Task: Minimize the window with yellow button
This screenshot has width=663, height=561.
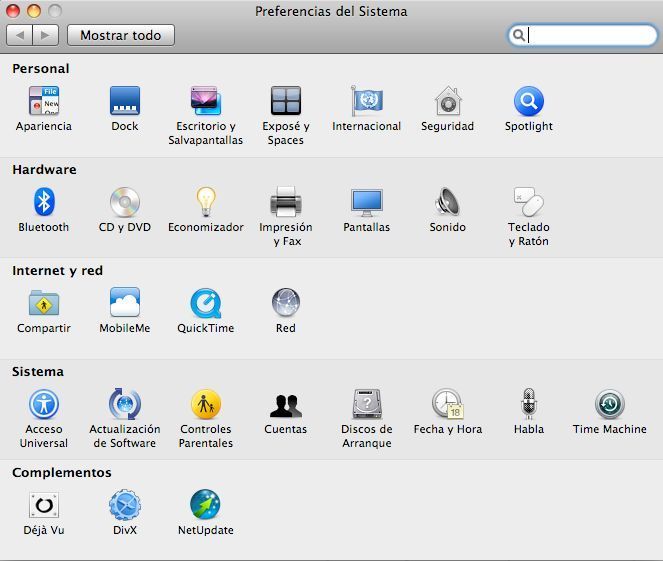Action: 34,11
